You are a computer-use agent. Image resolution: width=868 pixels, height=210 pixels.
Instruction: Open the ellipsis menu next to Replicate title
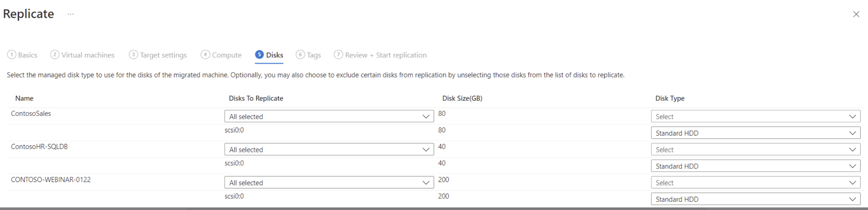(x=70, y=14)
